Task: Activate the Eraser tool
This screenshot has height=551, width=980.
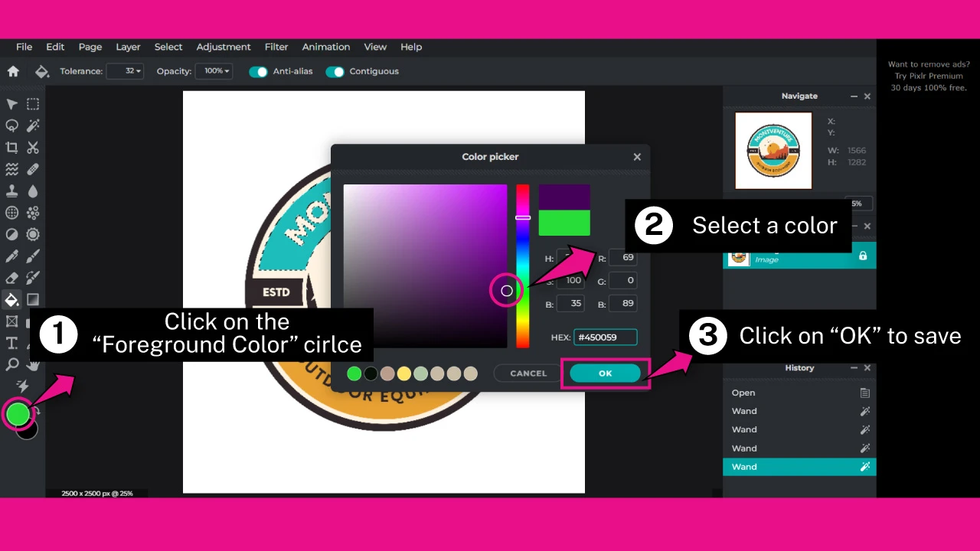Action: [12, 278]
